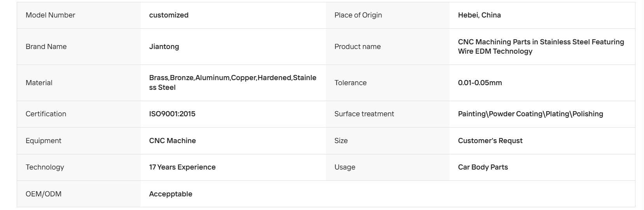The image size is (644, 210).
Task: Click the CNC Machining Parts product name text
Action: point(541,47)
